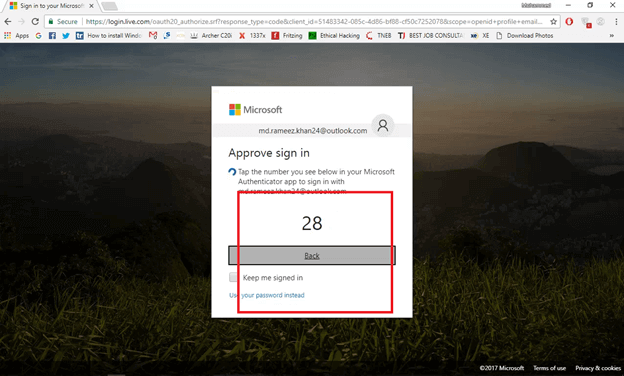This screenshot has width=624, height=376.
Task: Open the Archer C20i bookmark
Action: (x=211, y=35)
